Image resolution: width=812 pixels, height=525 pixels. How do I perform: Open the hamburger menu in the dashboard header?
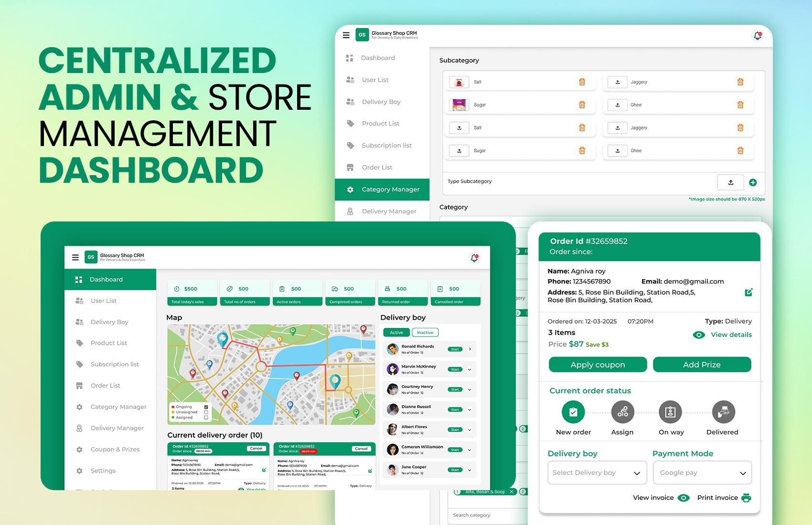[x=75, y=257]
